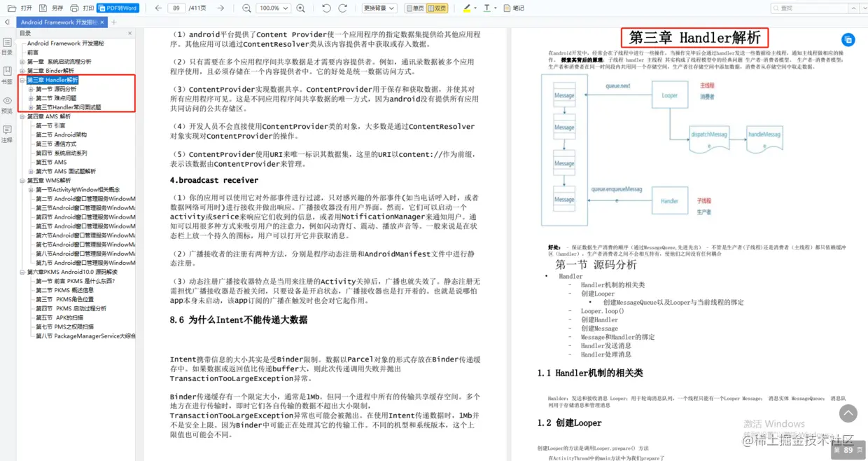Expand the 第二节 难点问题 outline node
The image size is (868, 461).
tap(31, 98)
